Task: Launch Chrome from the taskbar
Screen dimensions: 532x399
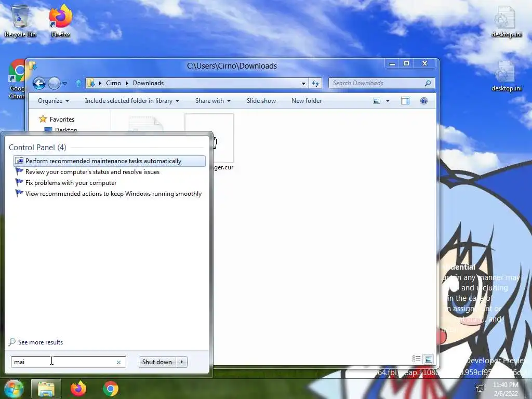Action: tap(111, 389)
